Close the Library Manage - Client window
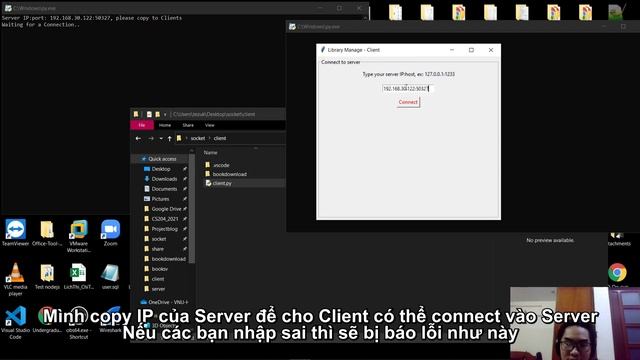 tap(491, 50)
